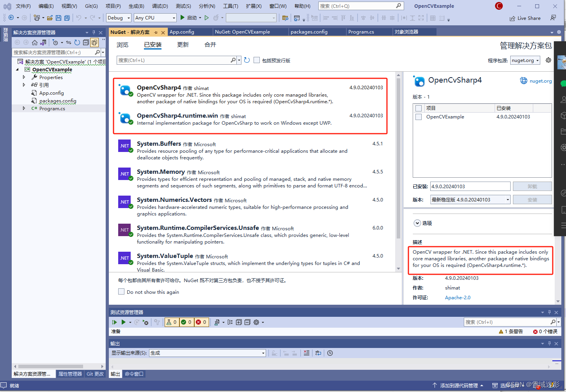This screenshot has height=392, width=566.
Task: Click the Start debugging (启动) green arrow
Action: [x=182, y=18]
